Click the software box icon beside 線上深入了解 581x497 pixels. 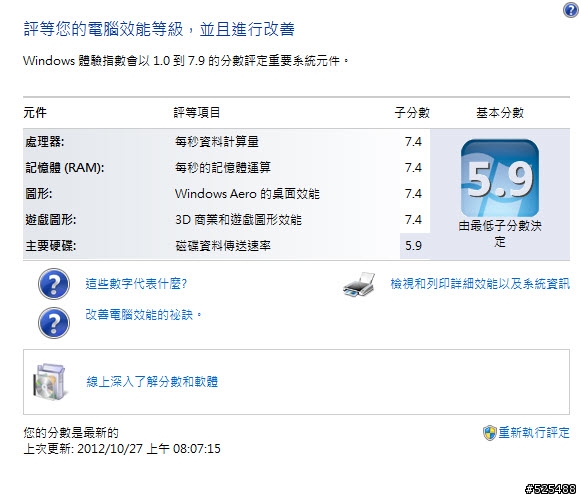[50, 382]
